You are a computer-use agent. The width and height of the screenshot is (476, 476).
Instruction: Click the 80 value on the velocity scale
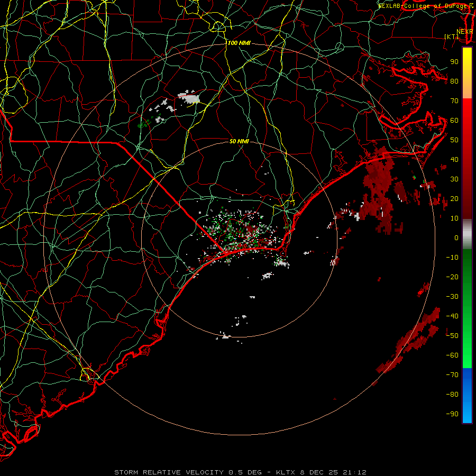[454, 81]
